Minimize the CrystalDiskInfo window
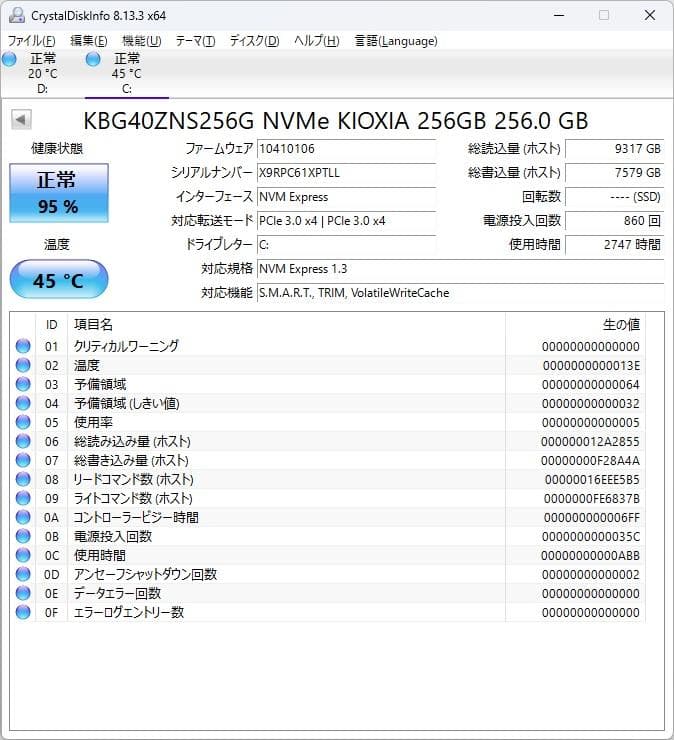The width and height of the screenshot is (674, 740). [x=559, y=15]
